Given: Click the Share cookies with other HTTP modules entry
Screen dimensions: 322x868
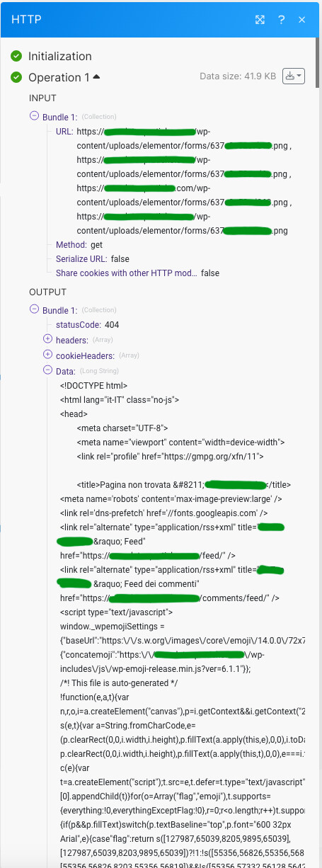Looking at the screenshot, I should [x=137, y=273].
